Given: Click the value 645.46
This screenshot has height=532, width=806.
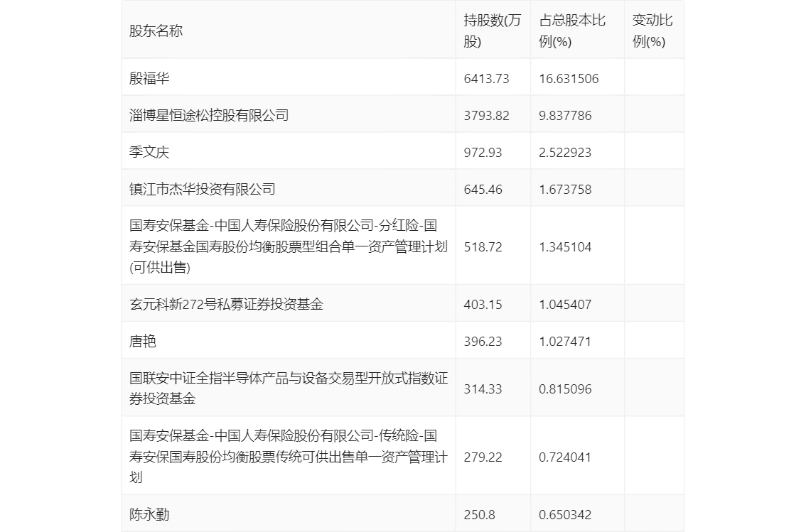Looking at the screenshot, I should (483, 190).
